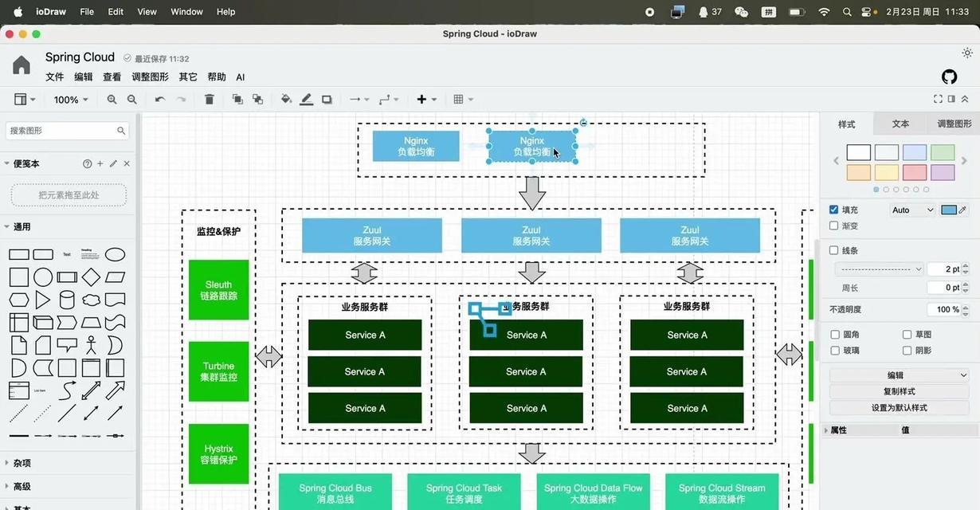Open the Auto fill style dropdown

tap(912, 210)
